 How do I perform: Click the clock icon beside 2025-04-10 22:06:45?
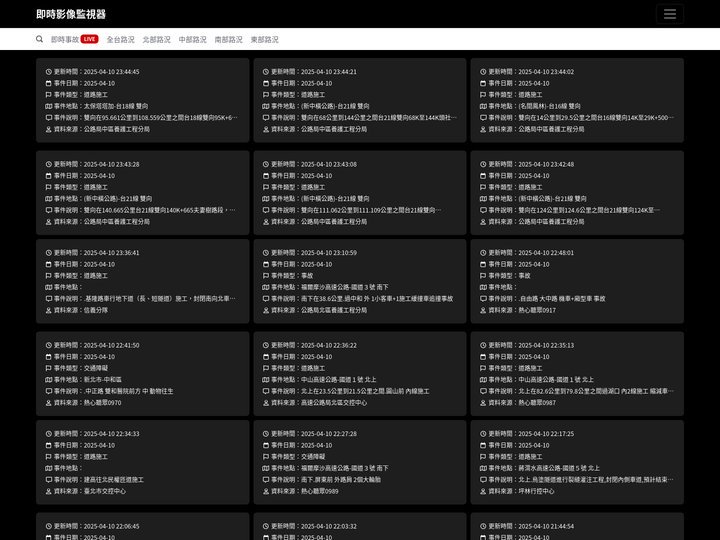[48, 526]
